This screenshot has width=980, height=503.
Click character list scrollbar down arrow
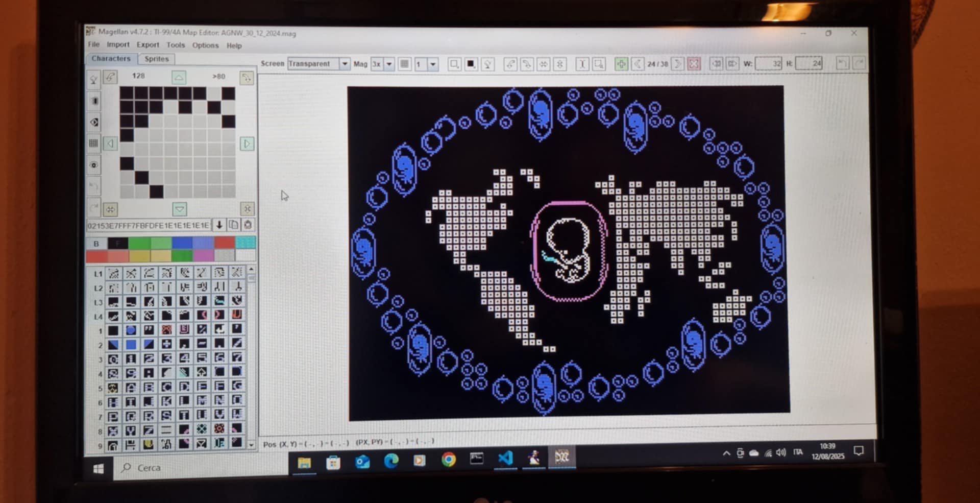click(x=251, y=445)
